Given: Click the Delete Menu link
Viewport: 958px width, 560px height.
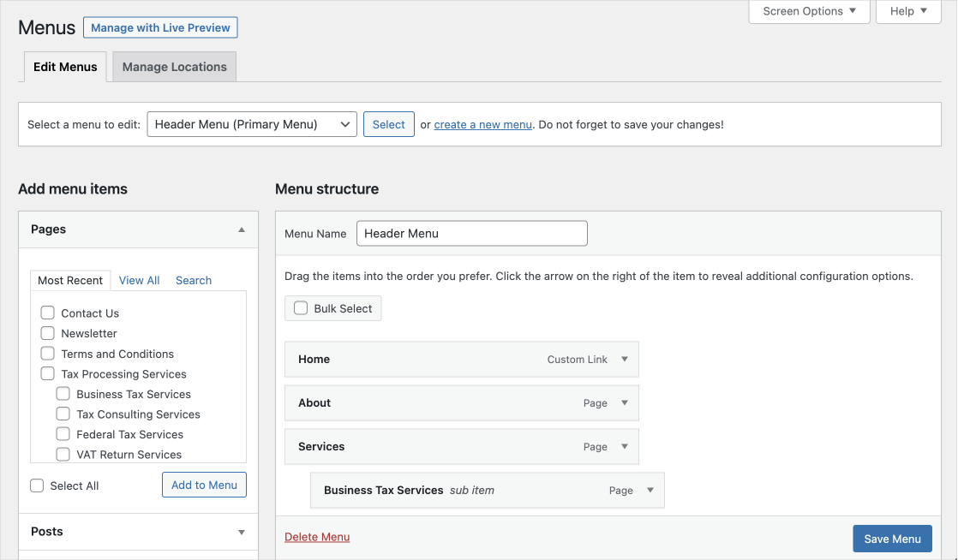Looking at the screenshot, I should point(317,537).
